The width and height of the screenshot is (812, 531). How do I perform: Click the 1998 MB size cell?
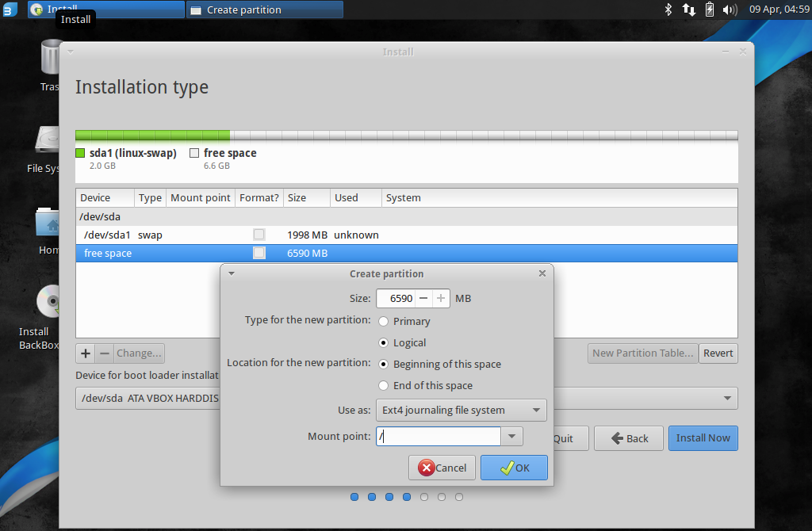(x=307, y=235)
